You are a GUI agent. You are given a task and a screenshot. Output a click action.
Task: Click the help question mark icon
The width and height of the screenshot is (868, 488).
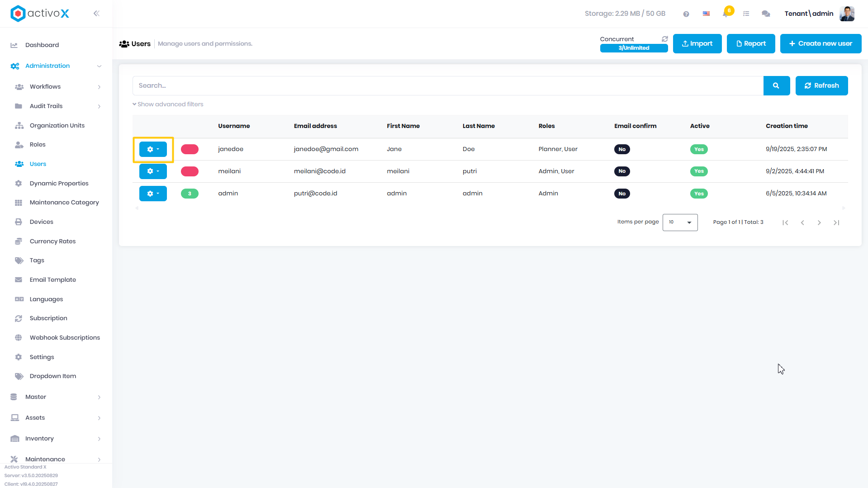pos(686,14)
